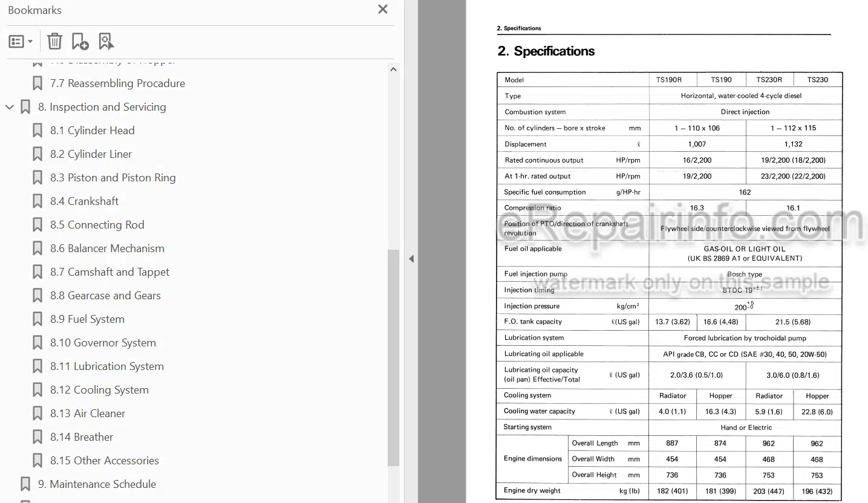
Task: Click the bookmarks scrollbar up arrow
Action: [393, 70]
